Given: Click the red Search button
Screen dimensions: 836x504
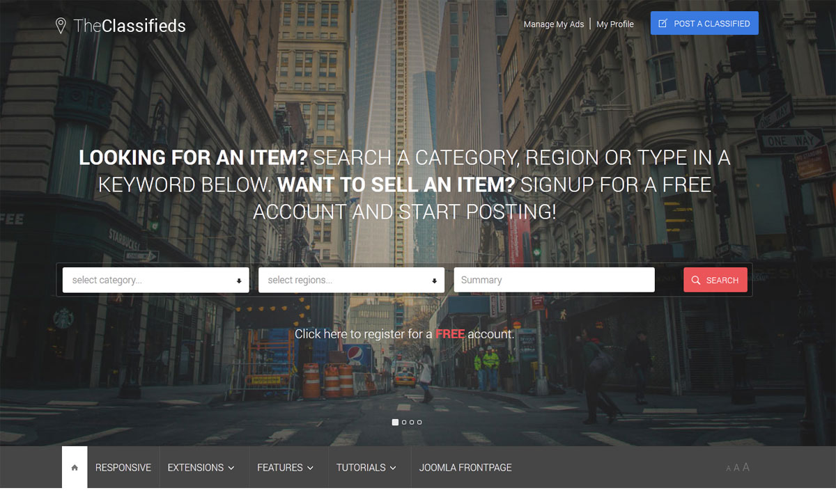Looking at the screenshot, I should coord(715,280).
